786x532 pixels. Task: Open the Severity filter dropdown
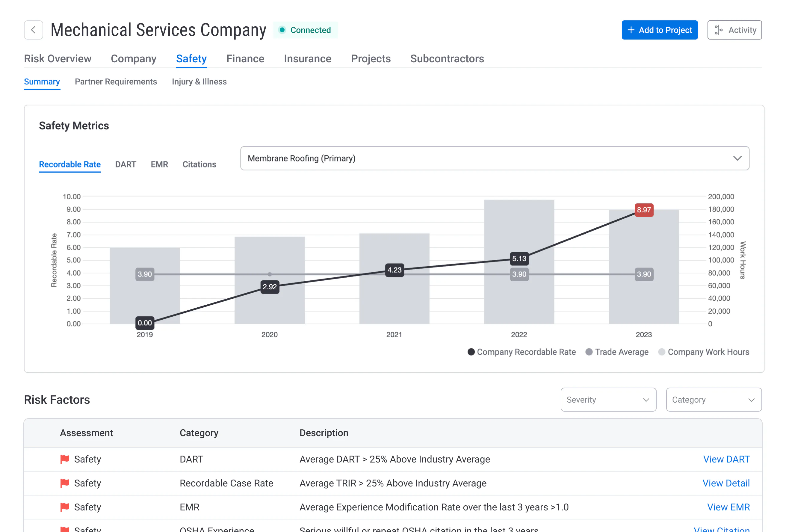(608, 400)
